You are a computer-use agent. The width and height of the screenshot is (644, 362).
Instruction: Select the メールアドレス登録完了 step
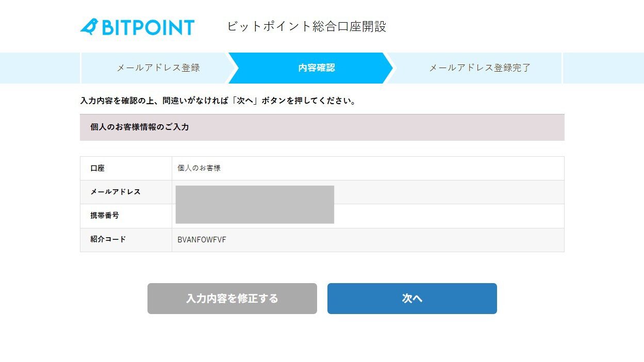pos(480,68)
